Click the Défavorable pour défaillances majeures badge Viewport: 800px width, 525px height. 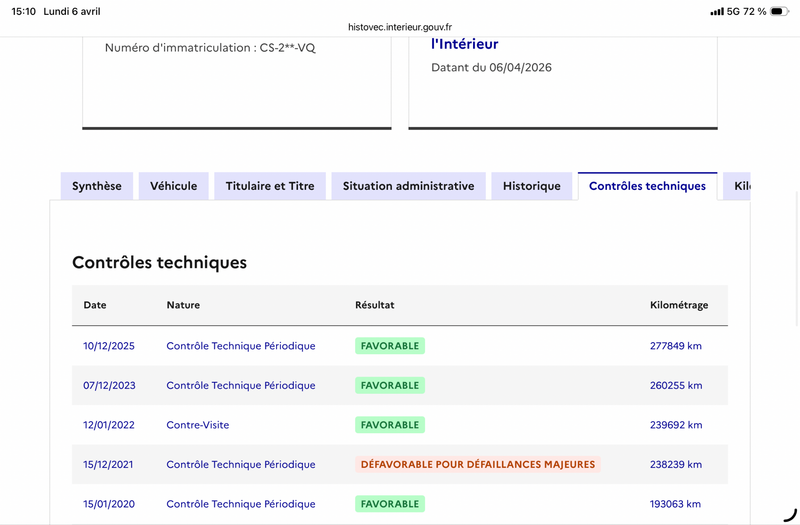pyautogui.click(x=478, y=464)
